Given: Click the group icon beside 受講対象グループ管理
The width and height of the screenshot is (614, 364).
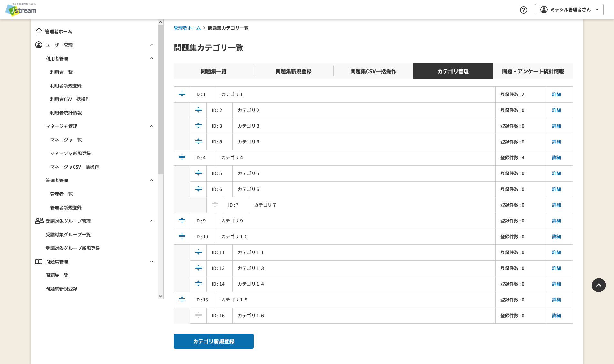Looking at the screenshot, I should tap(39, 221).
